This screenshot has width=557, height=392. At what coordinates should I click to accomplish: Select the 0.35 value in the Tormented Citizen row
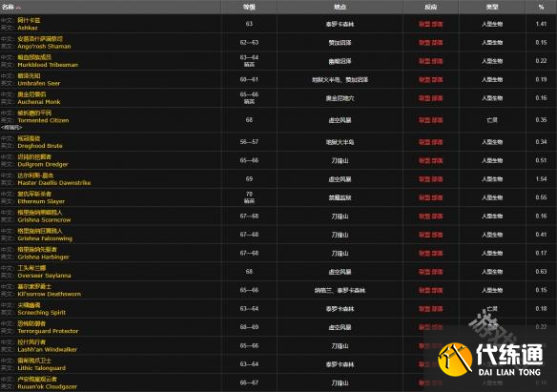coord(541,119)
